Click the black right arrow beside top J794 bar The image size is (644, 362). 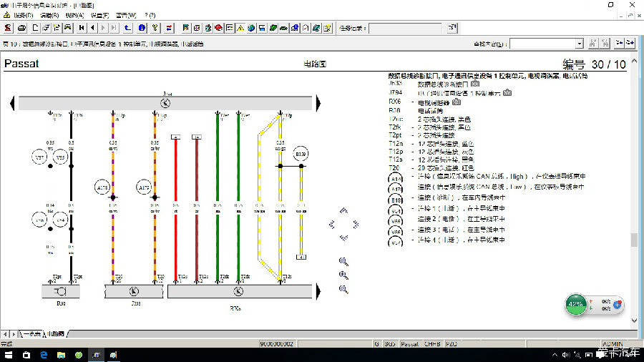[x=318, y=103]
